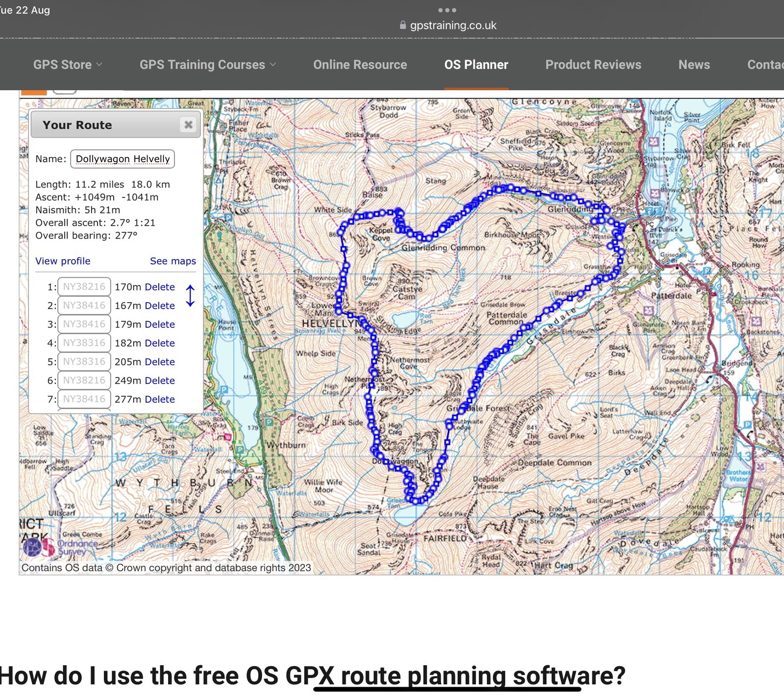Tap the padlock icon in address bar

403,25
